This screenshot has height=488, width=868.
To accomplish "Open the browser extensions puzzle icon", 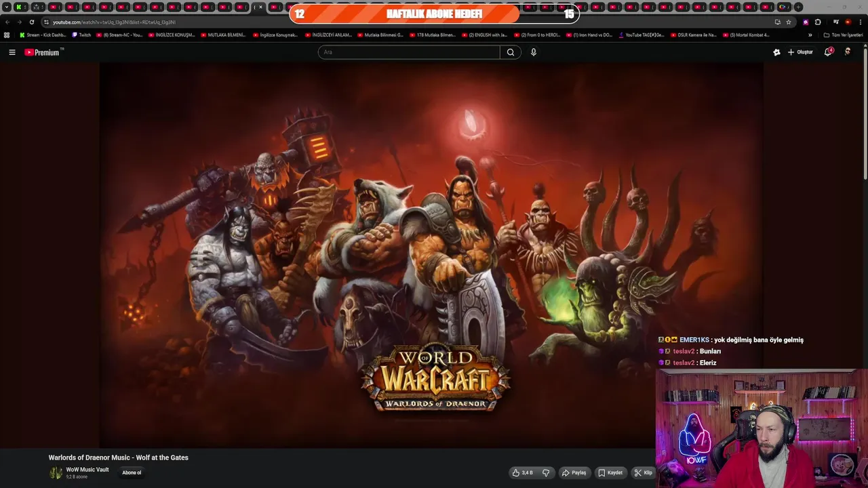I will tap(818, 22).
